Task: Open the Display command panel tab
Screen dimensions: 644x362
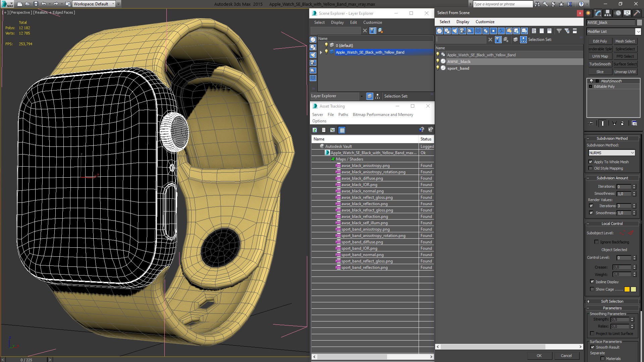Action: tap(627, 13)
